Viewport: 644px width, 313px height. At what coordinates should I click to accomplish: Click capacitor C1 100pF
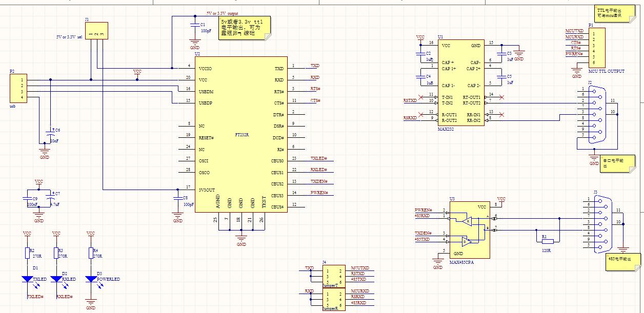pyautogui.click(x=194, y=25)
